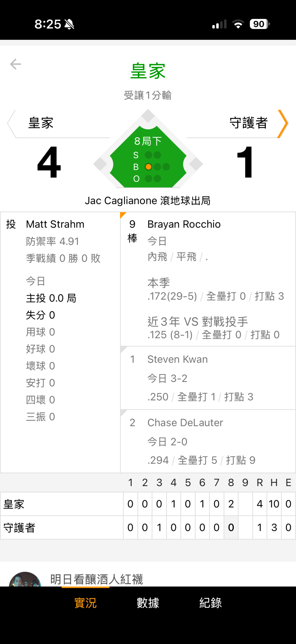Tap the green 皇家 page title
This screenshot has height=644, width=296.
tap(148, 71)
